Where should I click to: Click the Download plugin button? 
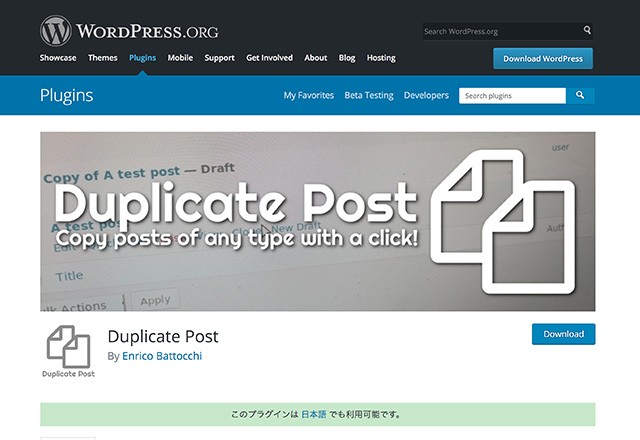pyautogui.click(x=563, y=334)
